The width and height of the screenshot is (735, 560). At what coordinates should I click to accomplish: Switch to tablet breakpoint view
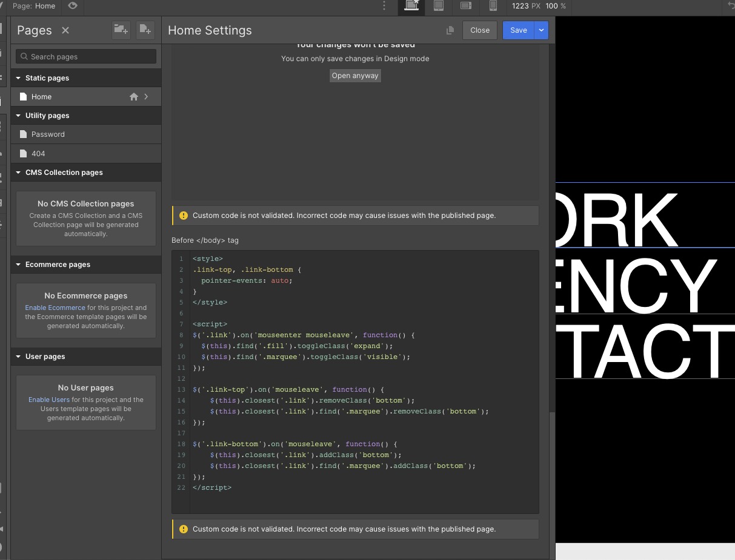439,6
